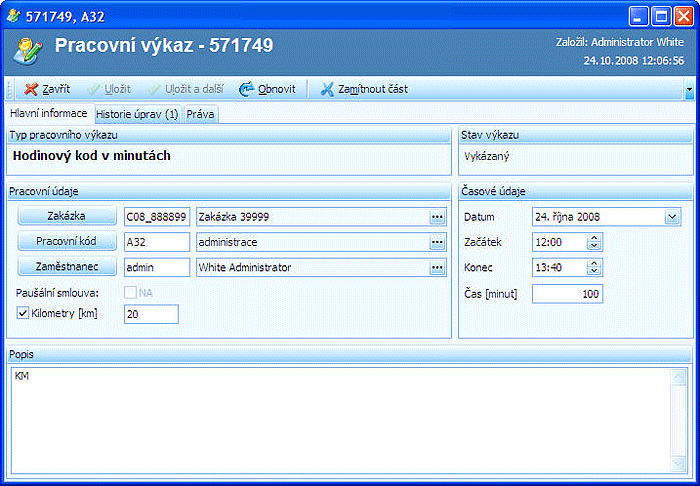This screenshot has height=486, width=700.
Task: Open the Práva tab
Action: (200, 114)
